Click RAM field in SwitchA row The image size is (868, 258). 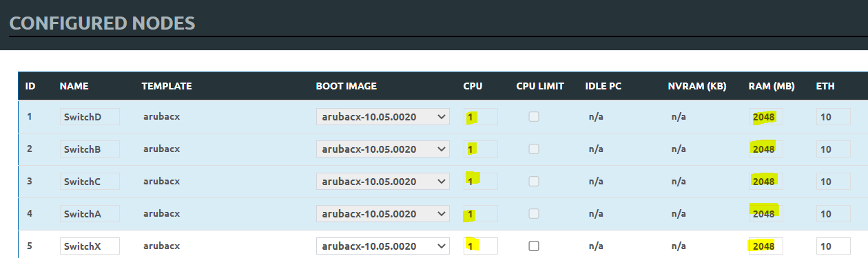[x=766, y=214]
